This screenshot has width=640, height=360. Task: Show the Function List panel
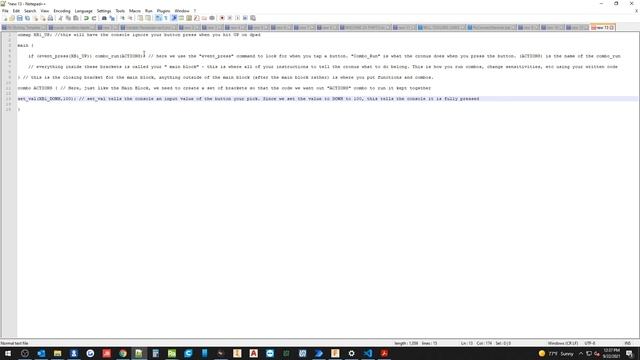pyautogui.click(x=196, y=18)
